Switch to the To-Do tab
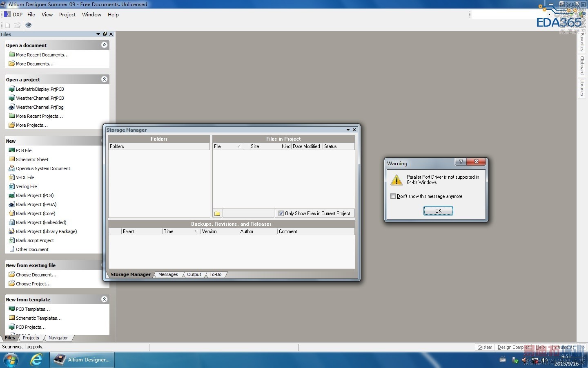This screenshot has width=588, height=368. [216, 274]
